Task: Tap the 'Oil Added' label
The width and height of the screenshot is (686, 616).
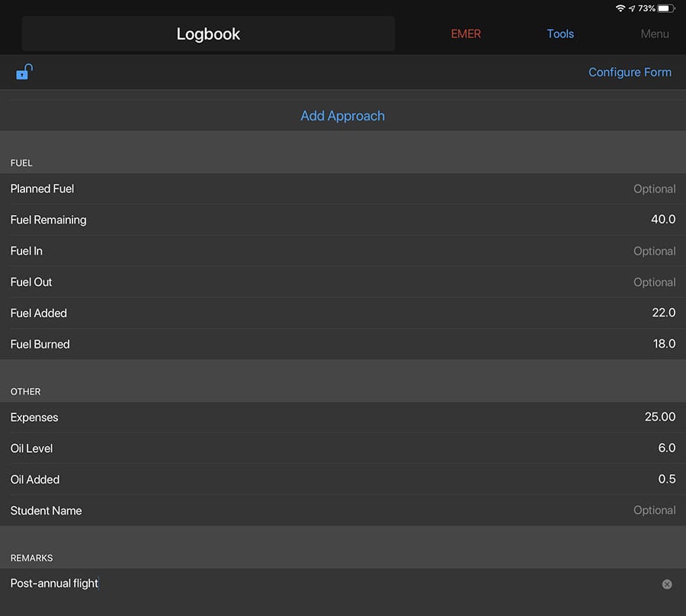Action: pyautogui.click(x=35, y=480)
